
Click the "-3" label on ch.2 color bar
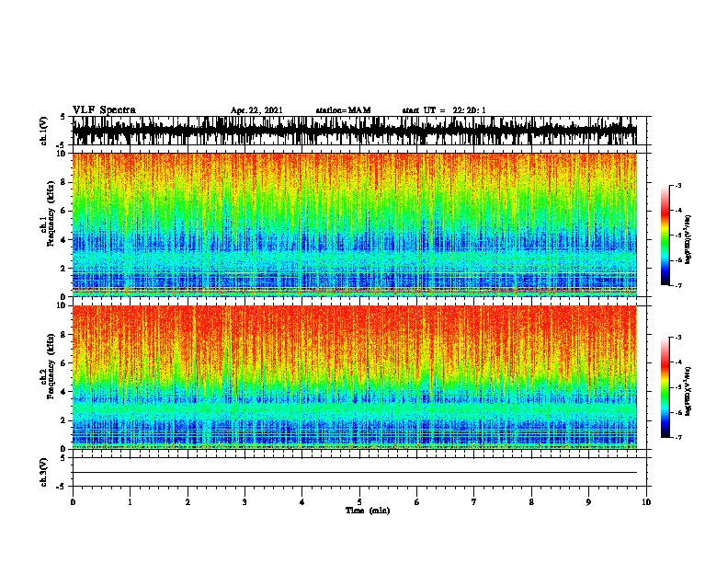click(x=677, y=338)
